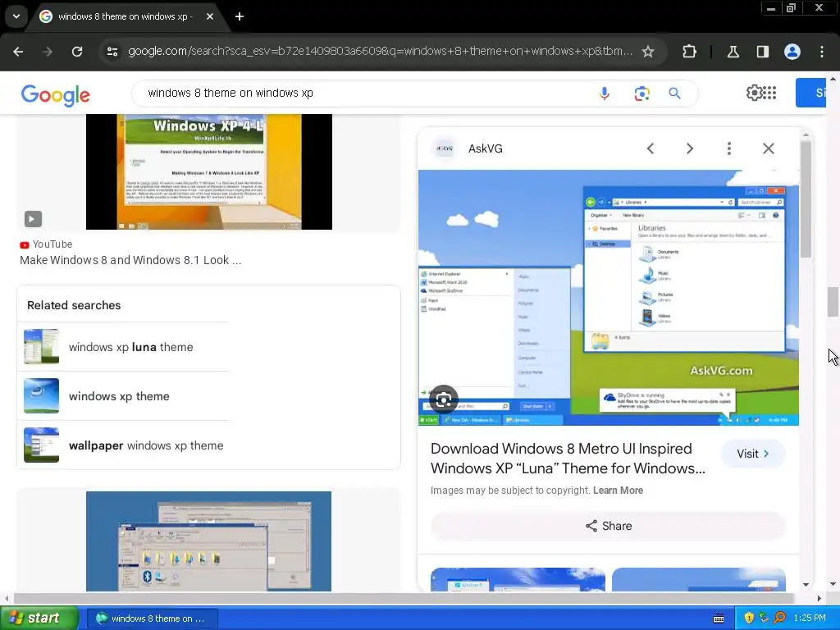
Task: Show next image in preview panel
Action: (x=689, y=148)
